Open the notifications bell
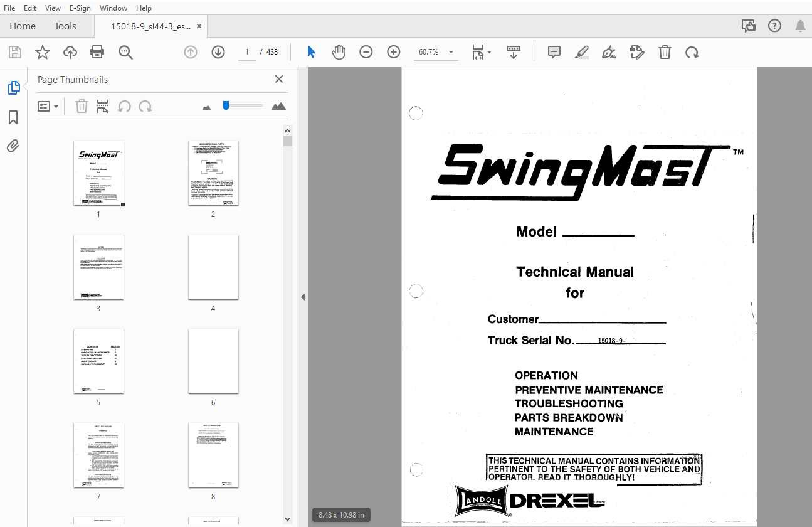 (x=800, y=26)
